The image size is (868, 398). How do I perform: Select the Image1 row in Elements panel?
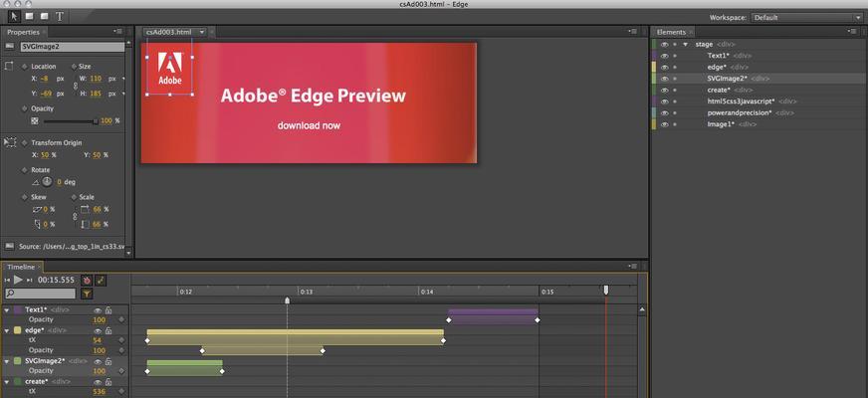(759, 124)
